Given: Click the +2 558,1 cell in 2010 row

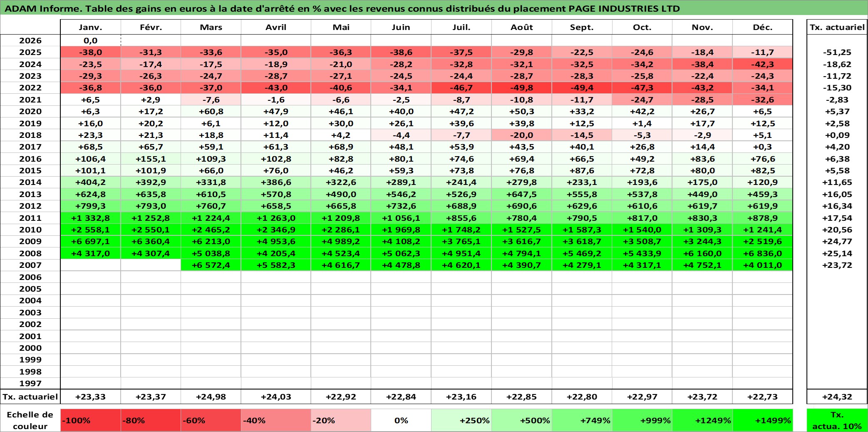Looking at the screenshot, I should (90, 230).
